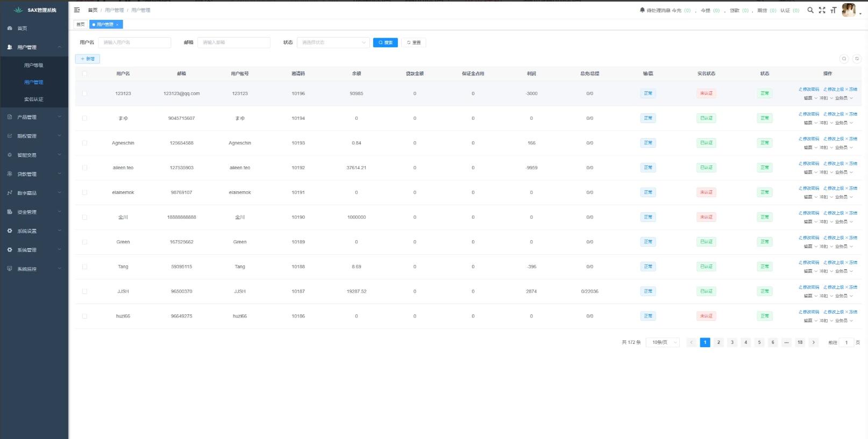Toggle fullscreen mode icon in header
The image size is (868, 439).
point(822,10)
